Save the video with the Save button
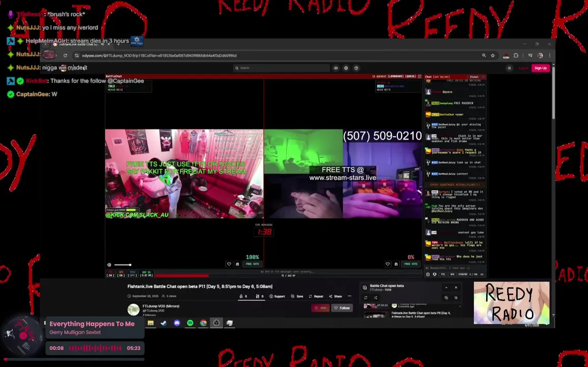The width and height of the screenshot is (588, 367). (x=297, y=296)
